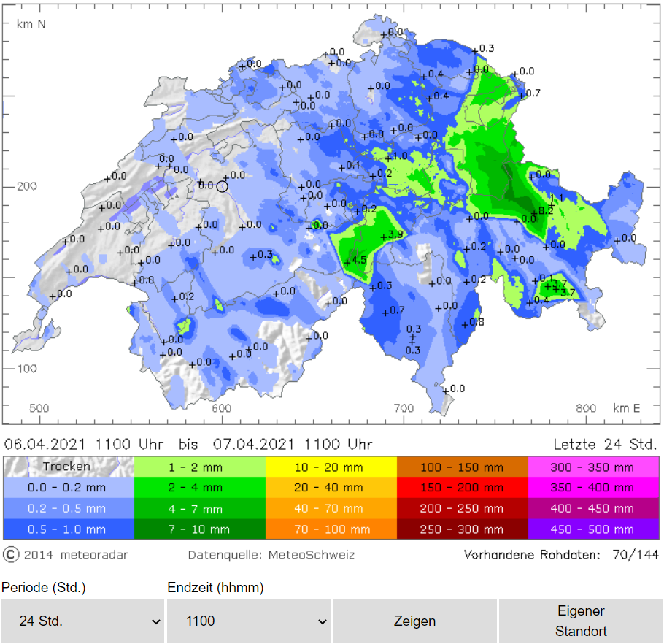This screenshot has width=664, height=644.
Task: Open the Periode (Std.) dropdown
Action: 82,621
